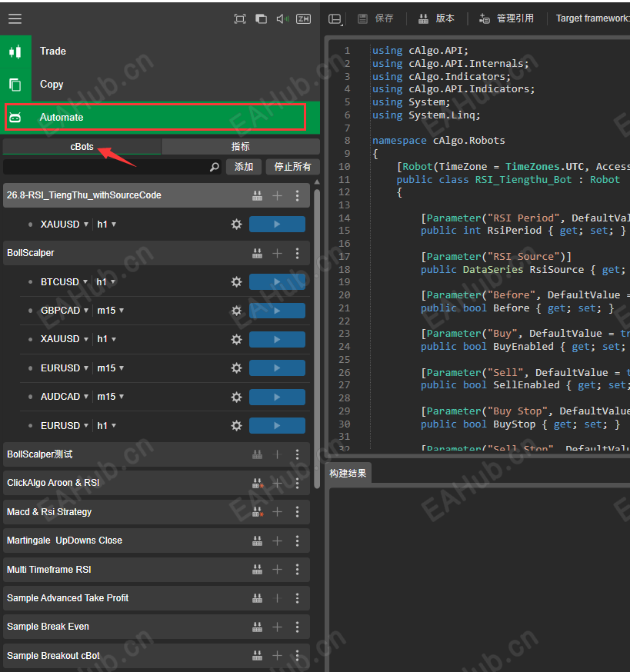The height and width of the screenshot is (672, 630).
Task: Switch to the 指标 indicators tab
Action: (240, 146)
